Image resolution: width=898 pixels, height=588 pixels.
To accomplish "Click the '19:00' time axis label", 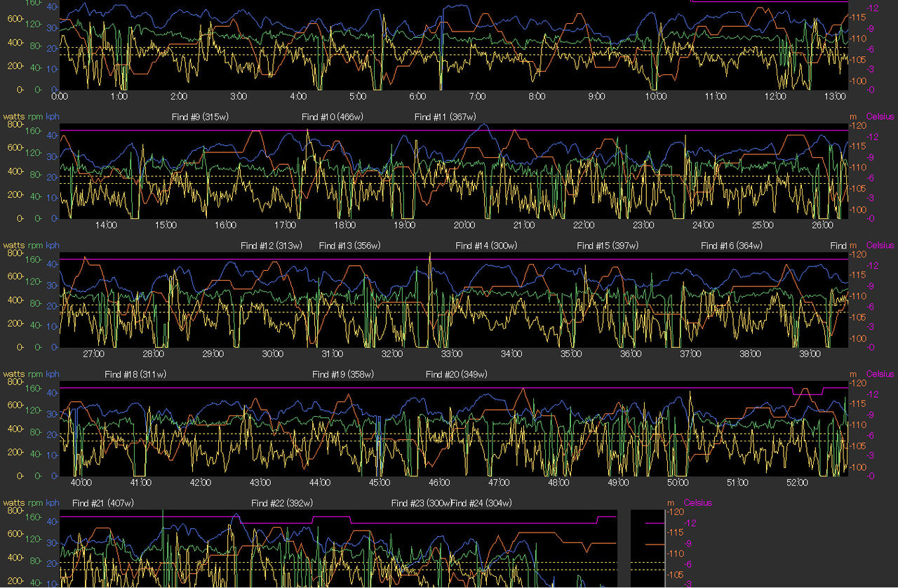I will (405, 225).
